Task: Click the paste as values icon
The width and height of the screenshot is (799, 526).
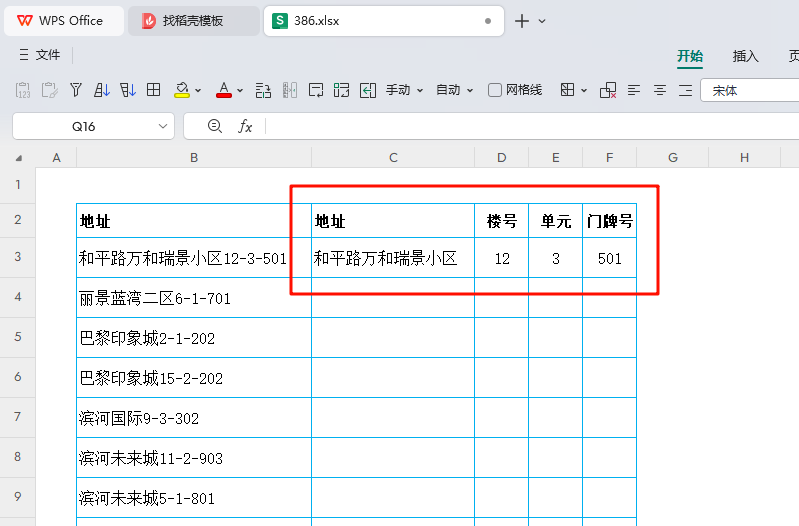Action: point(23,90)
